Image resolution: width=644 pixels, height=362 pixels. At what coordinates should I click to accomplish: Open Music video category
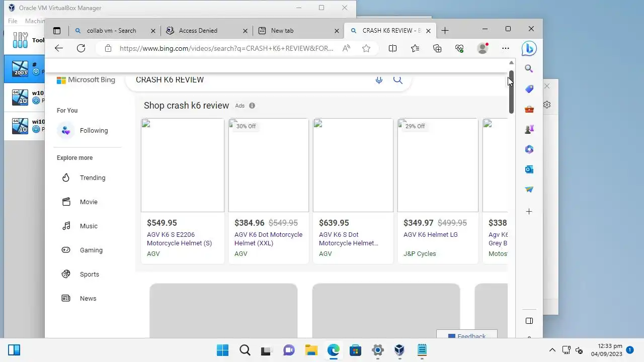[90, 226]
